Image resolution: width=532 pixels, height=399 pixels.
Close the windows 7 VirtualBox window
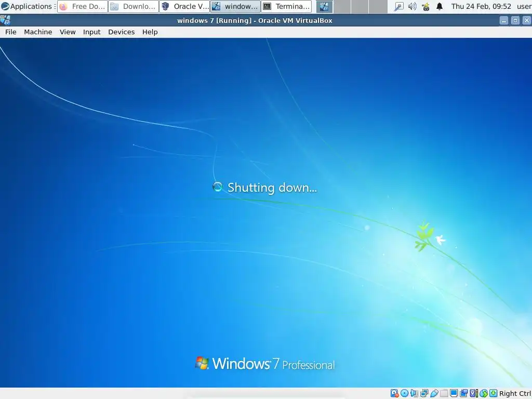(x=527, y=20)
